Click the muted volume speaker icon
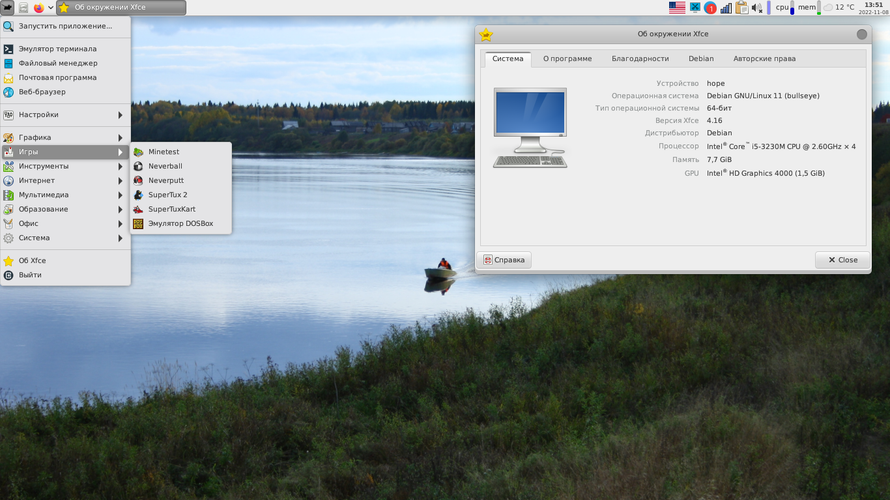 (x=757, y=7)
